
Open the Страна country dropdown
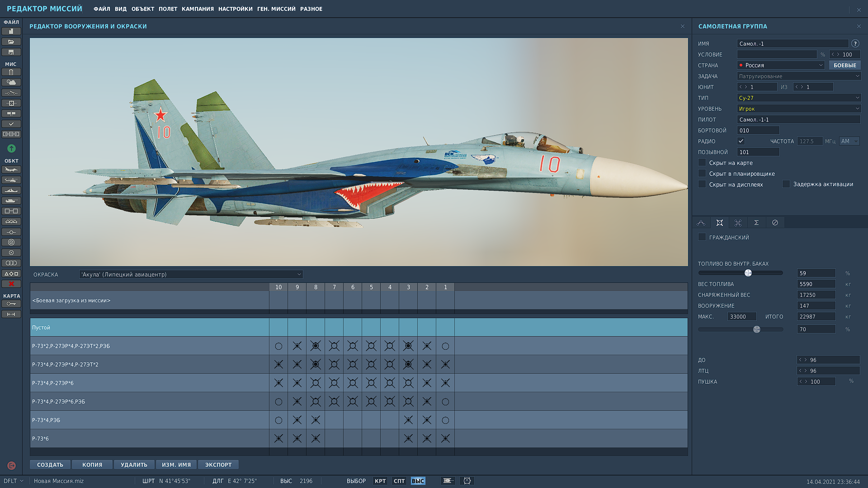click(781, 65)
